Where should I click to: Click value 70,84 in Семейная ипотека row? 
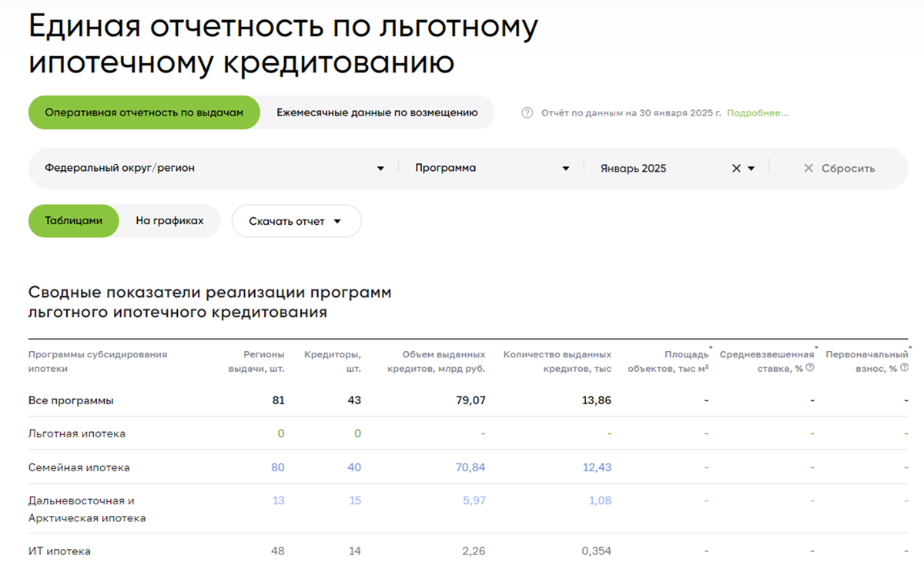[x=470, y=467]
